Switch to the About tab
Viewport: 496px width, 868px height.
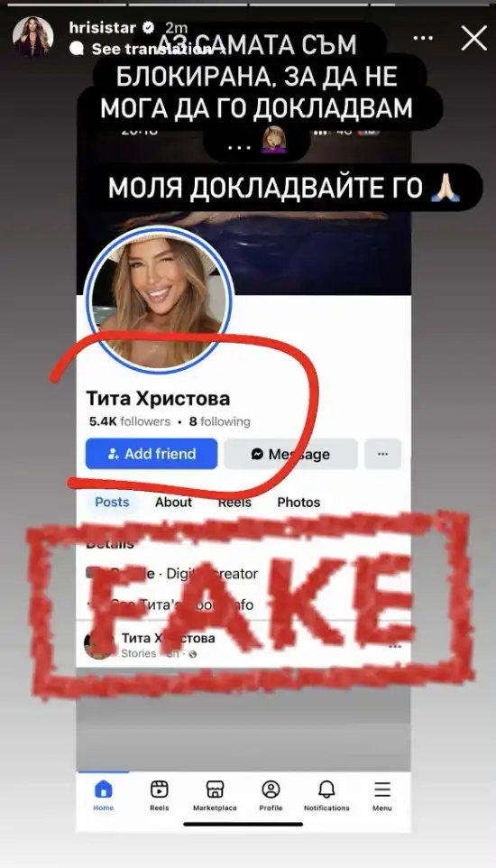coord(173,502)
